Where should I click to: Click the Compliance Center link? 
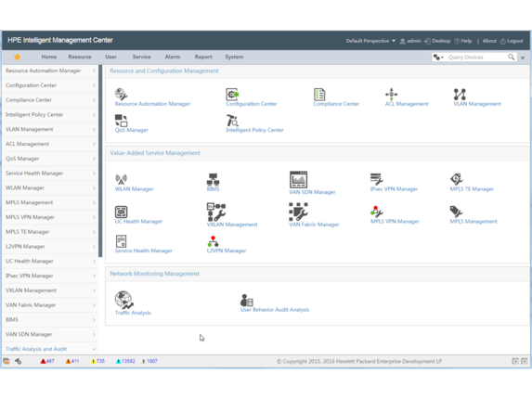336,104
